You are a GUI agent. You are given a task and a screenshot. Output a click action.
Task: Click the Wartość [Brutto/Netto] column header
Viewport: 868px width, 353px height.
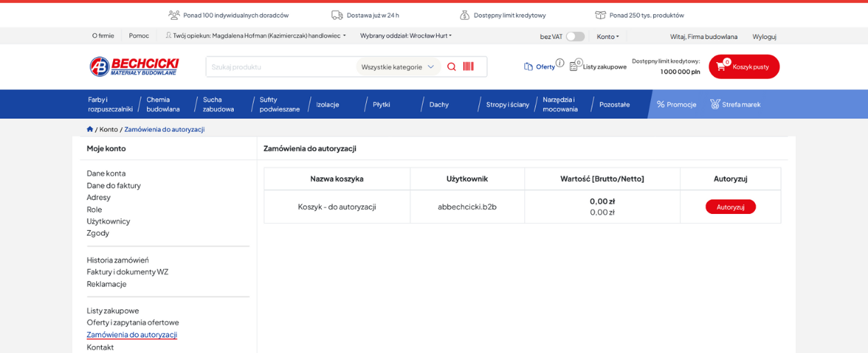tap(602, 179)
